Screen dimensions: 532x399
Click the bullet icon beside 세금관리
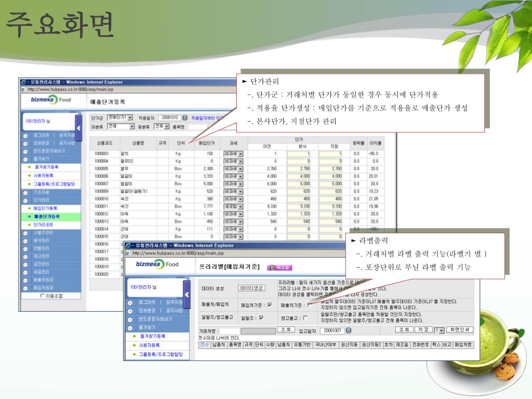pyautogui.click(x=25, y=272)
